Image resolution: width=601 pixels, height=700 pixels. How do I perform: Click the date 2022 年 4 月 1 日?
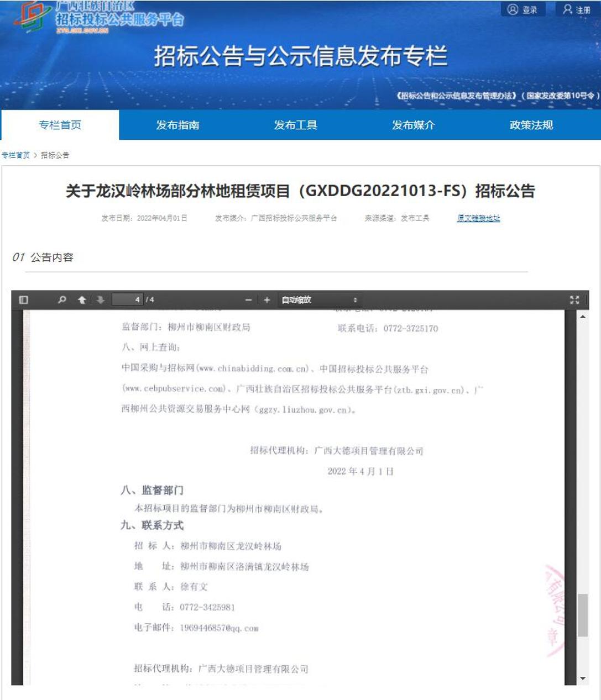(360, 471)
